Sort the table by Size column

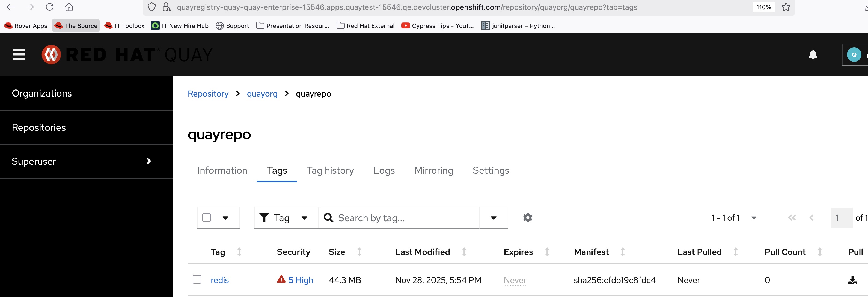359,252
